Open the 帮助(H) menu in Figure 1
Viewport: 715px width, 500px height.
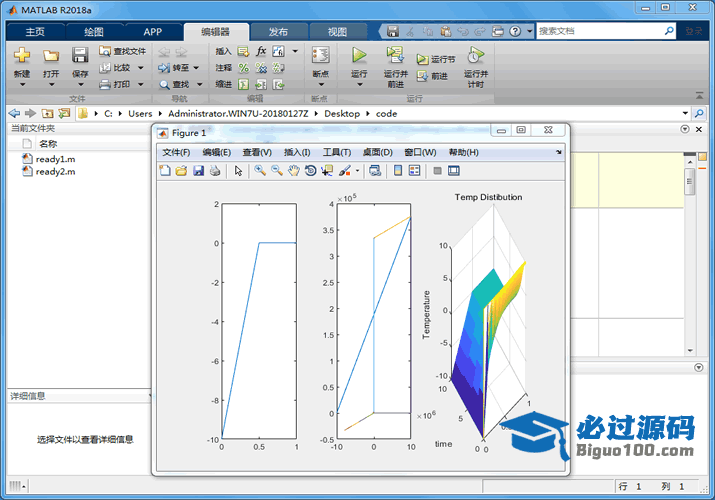[464, 152]
